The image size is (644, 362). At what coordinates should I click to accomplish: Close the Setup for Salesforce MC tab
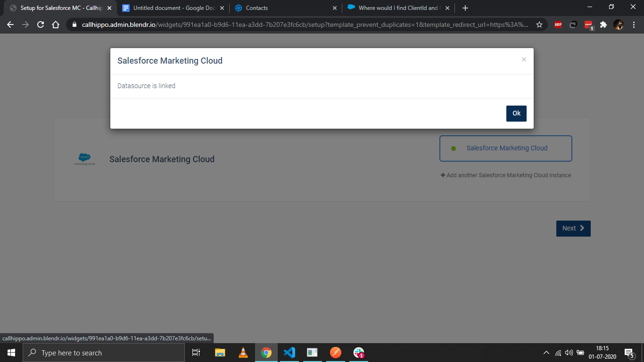[109, 8]
